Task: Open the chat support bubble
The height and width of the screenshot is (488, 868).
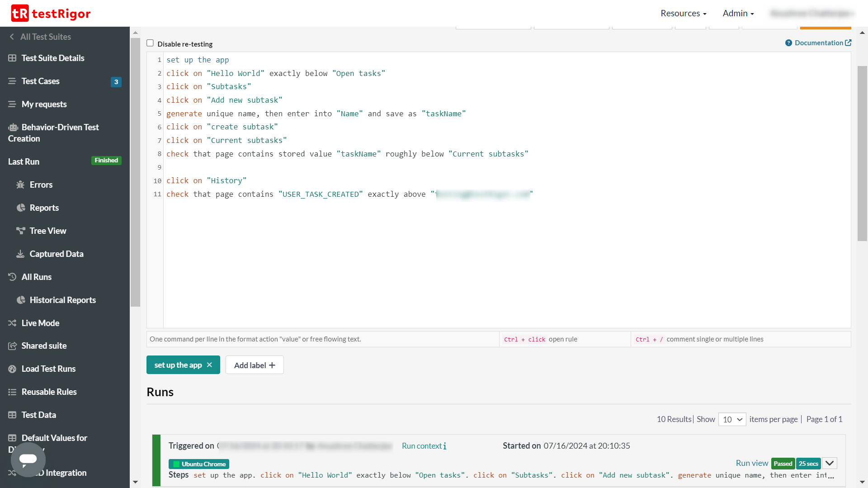Action: (x=28, y=459)
